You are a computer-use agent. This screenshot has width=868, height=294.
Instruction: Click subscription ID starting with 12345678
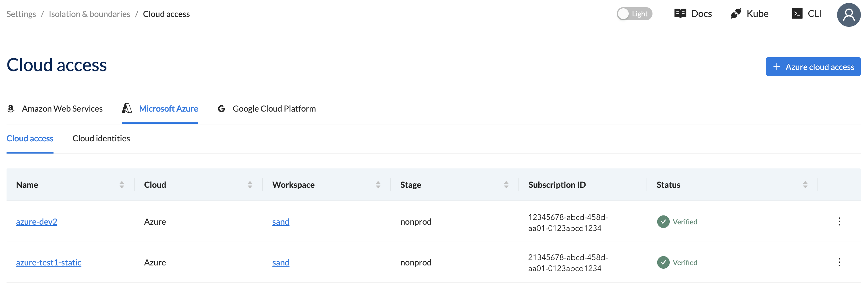coord(568,223)
